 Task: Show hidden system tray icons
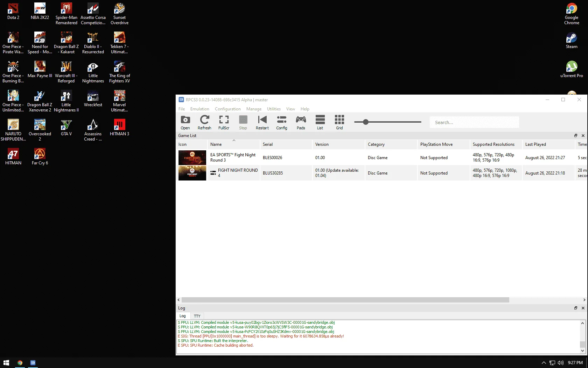coord(544,363)
